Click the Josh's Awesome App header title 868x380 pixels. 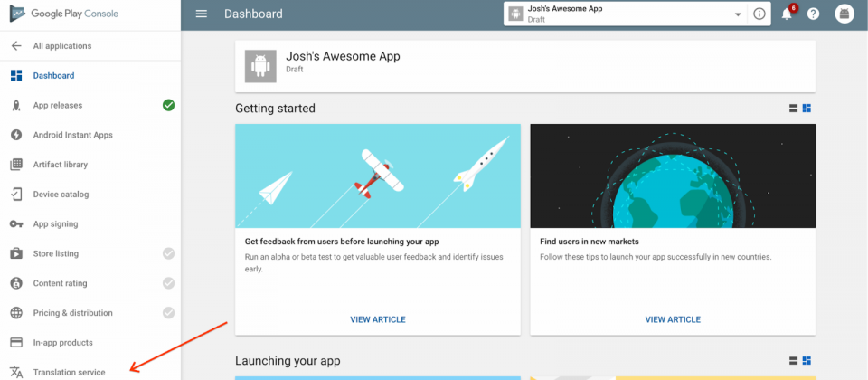343,56
